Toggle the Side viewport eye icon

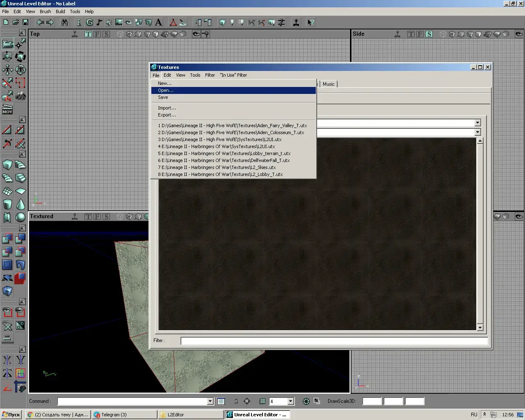pyautogui.click(x=519, y=34)
